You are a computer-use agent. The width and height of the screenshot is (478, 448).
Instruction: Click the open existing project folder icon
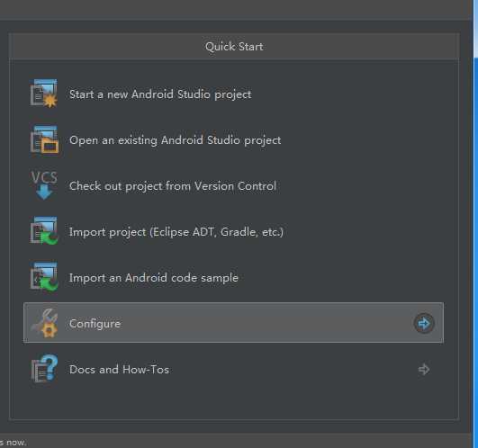point(44,139)
